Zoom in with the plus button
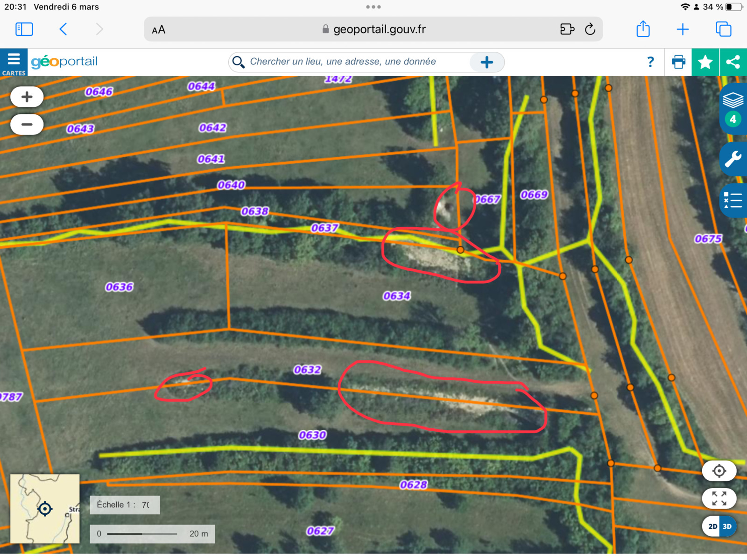Image resolution: width=747 pixels, height=560 pixels. pyautogui.click(x=27, y=97)
